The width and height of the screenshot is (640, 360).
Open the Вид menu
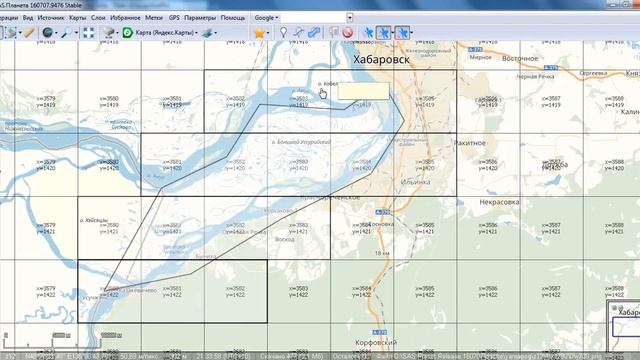point(28,18)
